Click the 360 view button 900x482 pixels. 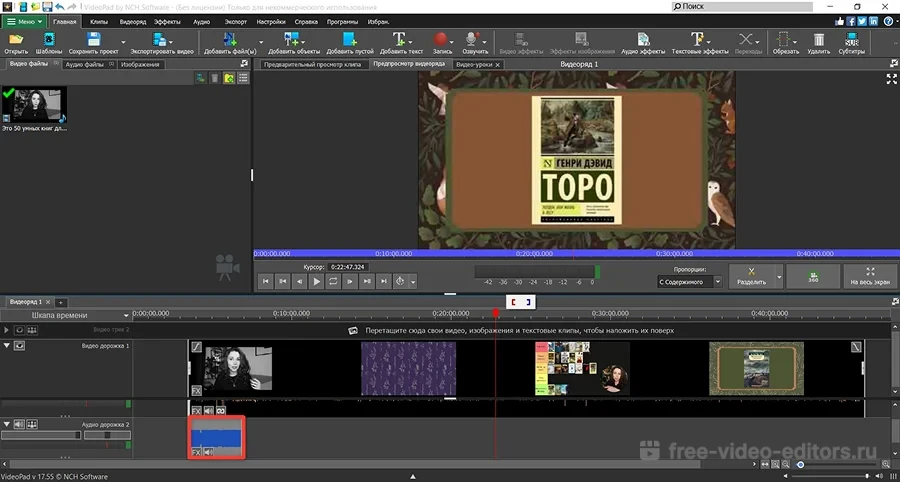(x=813, y=277)
